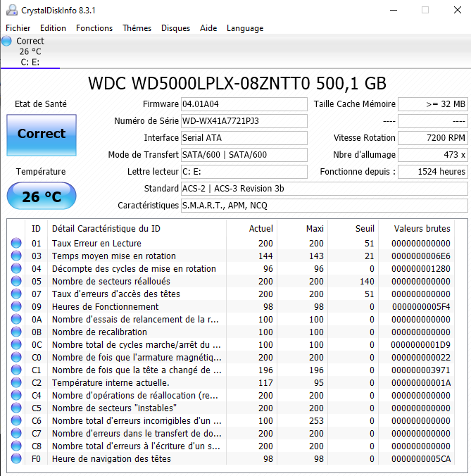Open the Fonctions menu
Viewport: 471px width, 476px height.
[94, 28]
